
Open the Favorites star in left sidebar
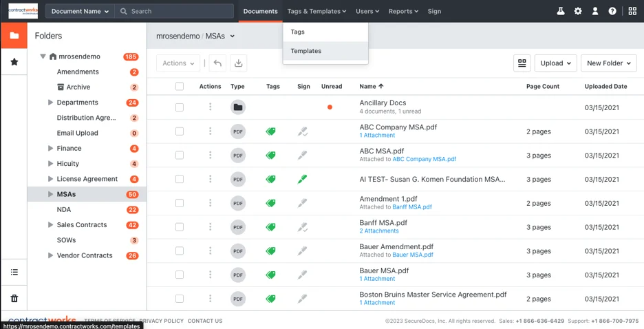coord(14,62)
